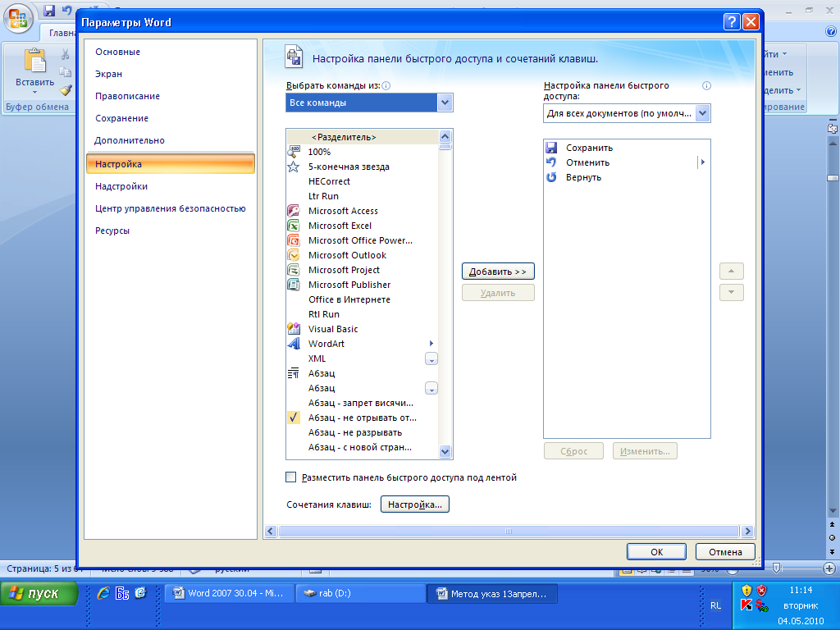Switch to Метод указ 13апрел taskbar window
Image resolution: width=840 pixels, height=630 pixels.
(492, 594)
